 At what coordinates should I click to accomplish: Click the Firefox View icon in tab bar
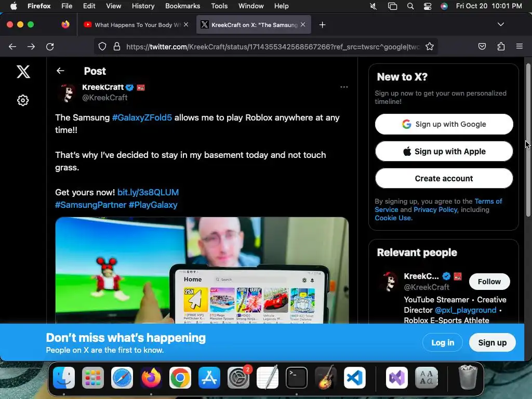[65, 24]
